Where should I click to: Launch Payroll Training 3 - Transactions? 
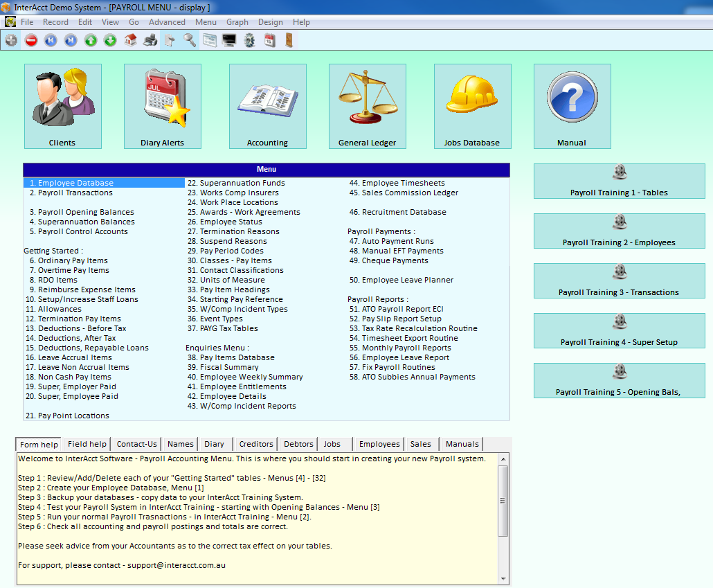point(619,280)
